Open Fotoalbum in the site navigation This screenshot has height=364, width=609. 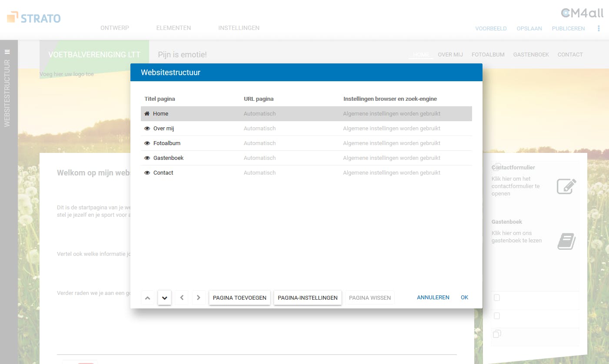[488, 55]
